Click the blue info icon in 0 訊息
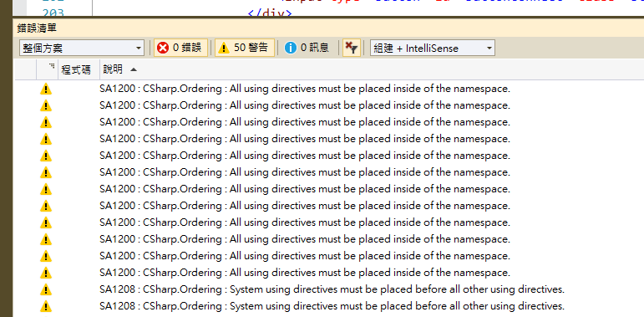This screenshot has width=644, height=317. (291, 49)
